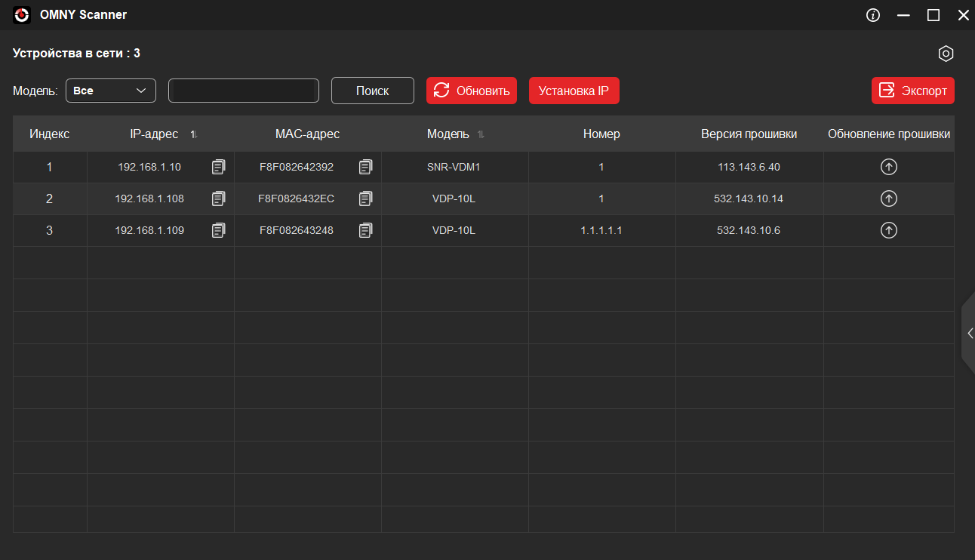Click the Поиск search button
The image size is (975, 560).
pos(373,91)
